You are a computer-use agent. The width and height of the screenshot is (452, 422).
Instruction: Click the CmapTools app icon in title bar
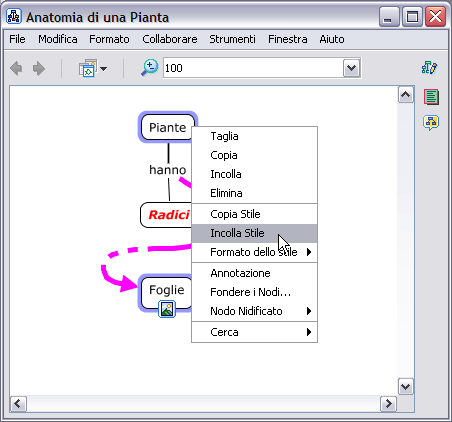(x=14, y=16)
